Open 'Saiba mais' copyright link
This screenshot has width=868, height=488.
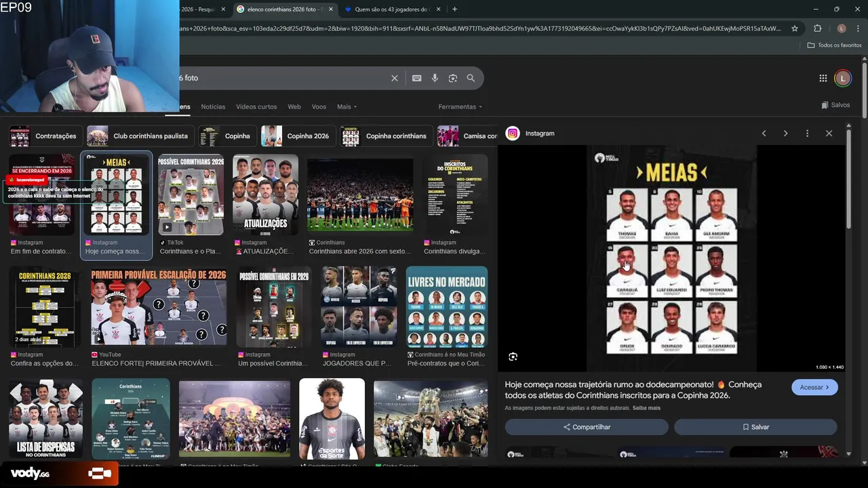coord(646,408)
